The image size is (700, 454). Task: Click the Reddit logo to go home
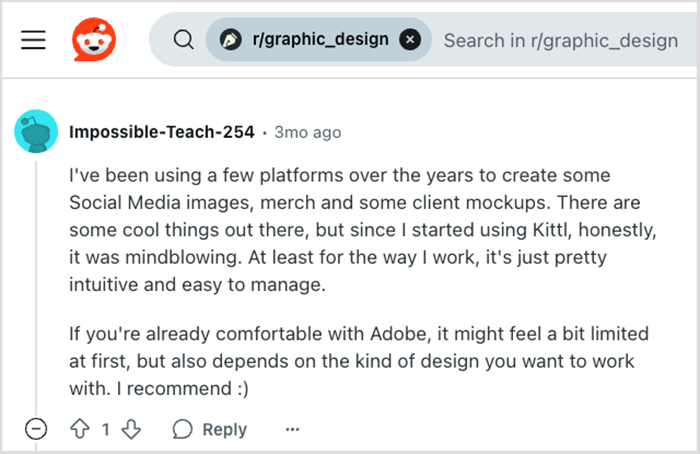(x=94, y=40)
